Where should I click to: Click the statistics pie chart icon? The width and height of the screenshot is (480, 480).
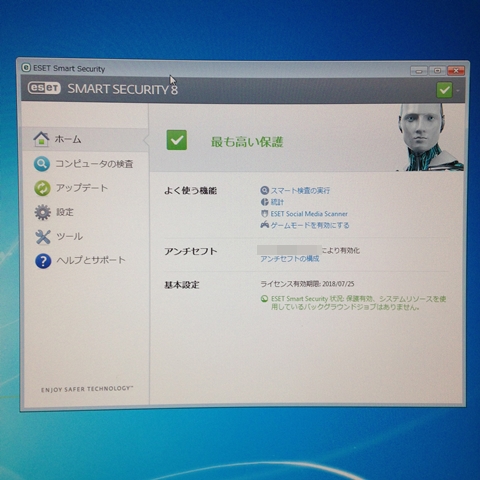tap(264, 202)
